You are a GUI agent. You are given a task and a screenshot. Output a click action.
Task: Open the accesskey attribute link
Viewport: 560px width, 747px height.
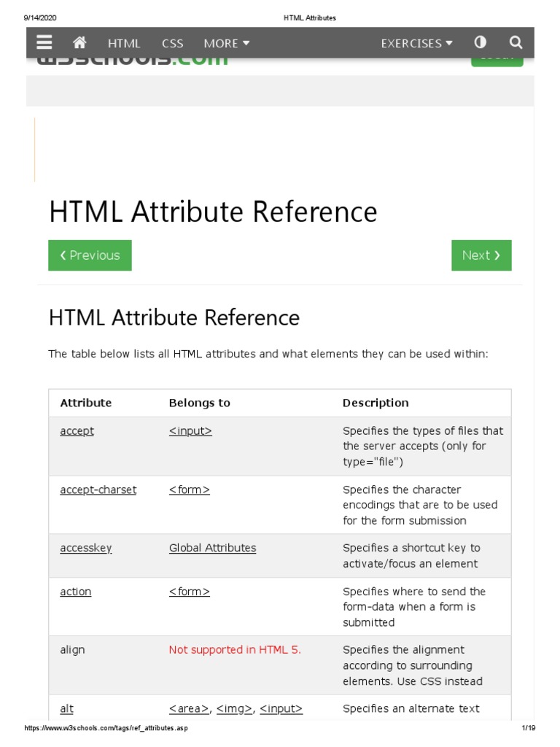(86, 548)
